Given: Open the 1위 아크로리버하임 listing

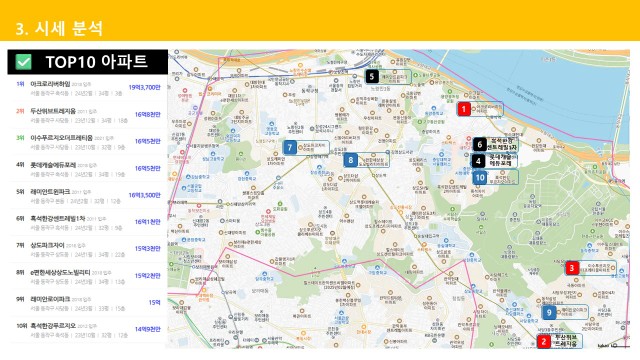Looking at the screenshot, I should (88, 88).
